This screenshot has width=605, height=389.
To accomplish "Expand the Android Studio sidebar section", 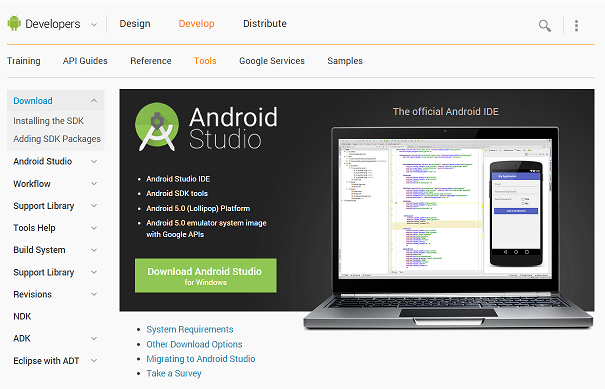I will click(x=94, y=161).
